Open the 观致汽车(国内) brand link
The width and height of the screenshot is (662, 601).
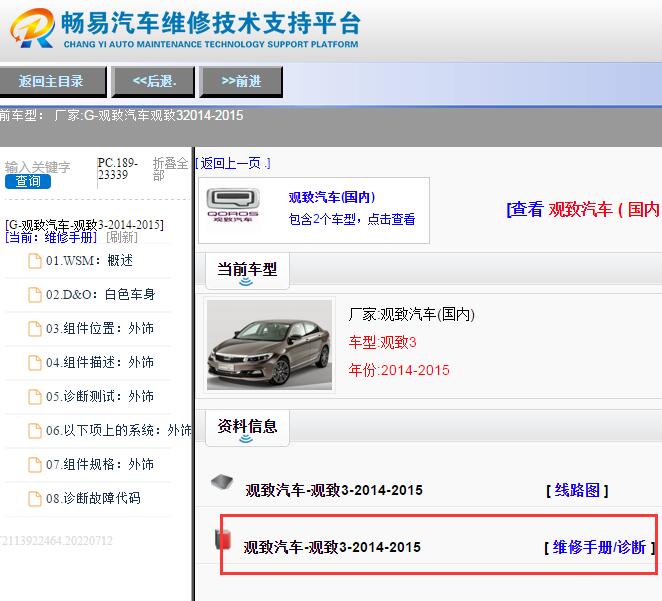coord(332,197)
